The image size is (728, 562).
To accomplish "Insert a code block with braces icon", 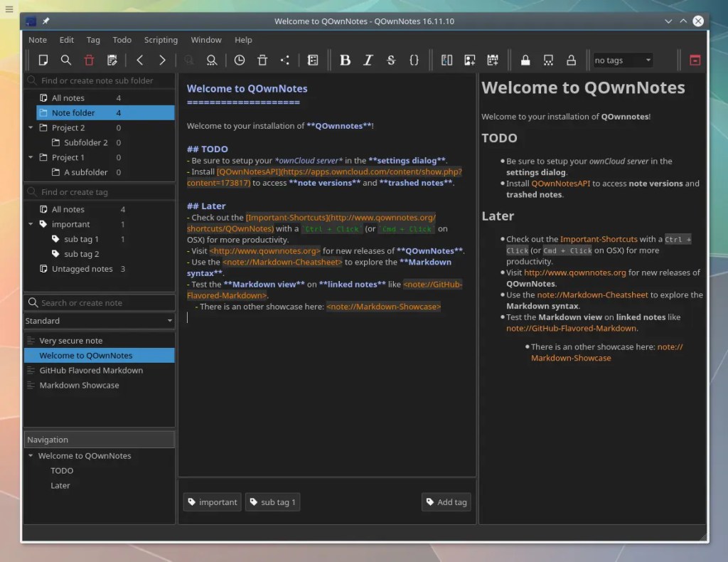I will (414, 60).
